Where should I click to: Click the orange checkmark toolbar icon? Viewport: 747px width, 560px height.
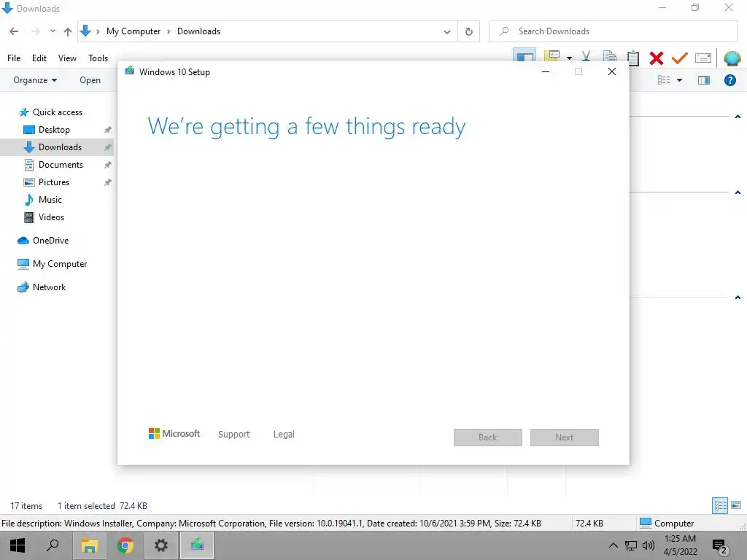tap(679, 58)
